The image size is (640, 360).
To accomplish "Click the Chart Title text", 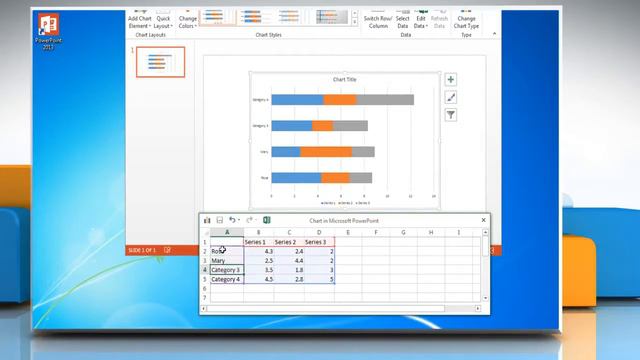I will [x=344, y=80].
